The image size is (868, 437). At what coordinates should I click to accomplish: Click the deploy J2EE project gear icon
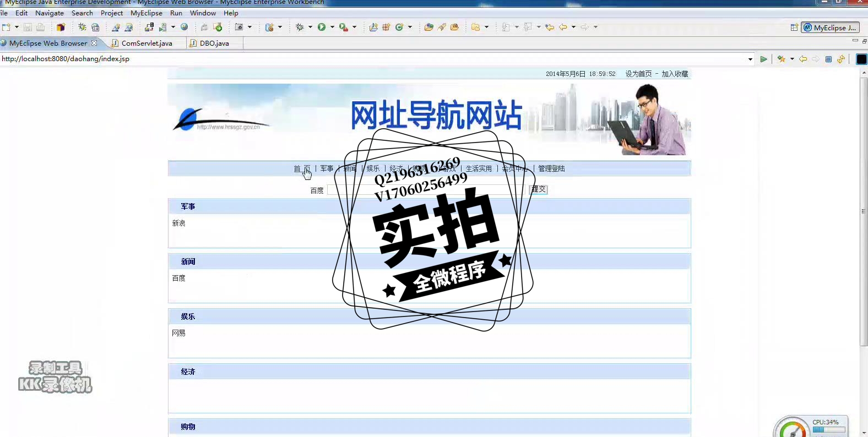[x=82, y=27]
